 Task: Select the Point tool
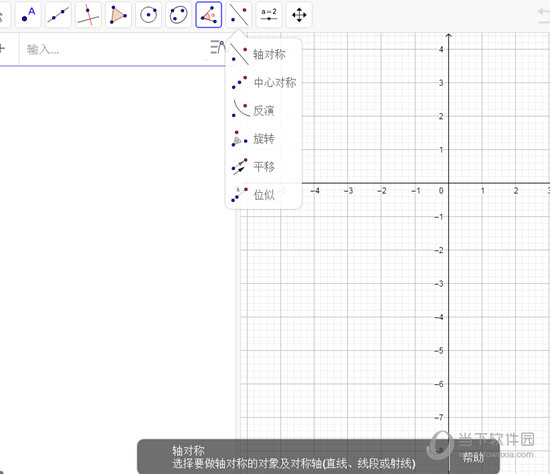click(28, 15)
